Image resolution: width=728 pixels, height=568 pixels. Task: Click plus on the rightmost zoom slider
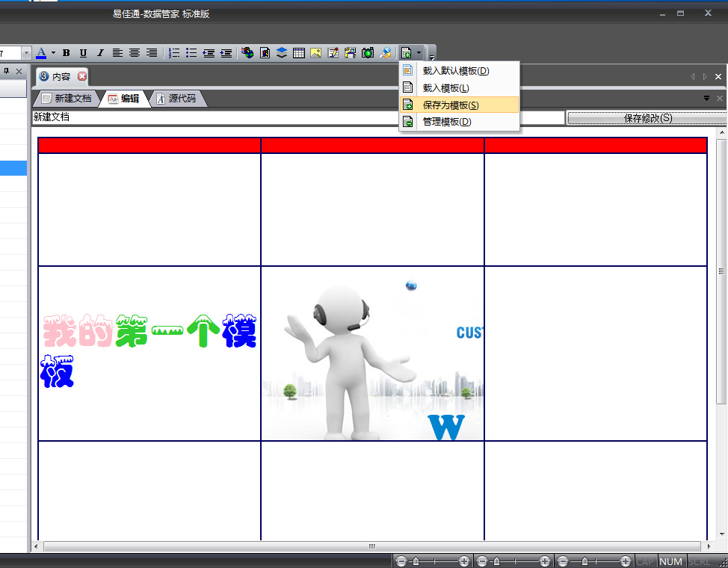pos(626,561)
